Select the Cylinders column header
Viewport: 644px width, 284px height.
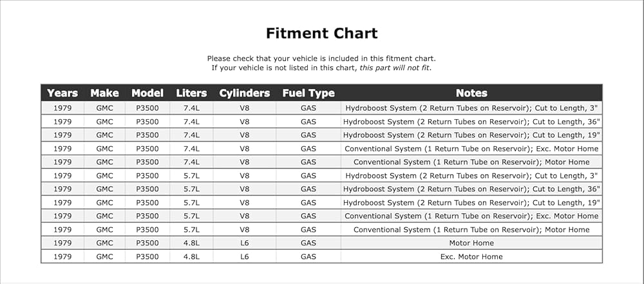(244, 93)
